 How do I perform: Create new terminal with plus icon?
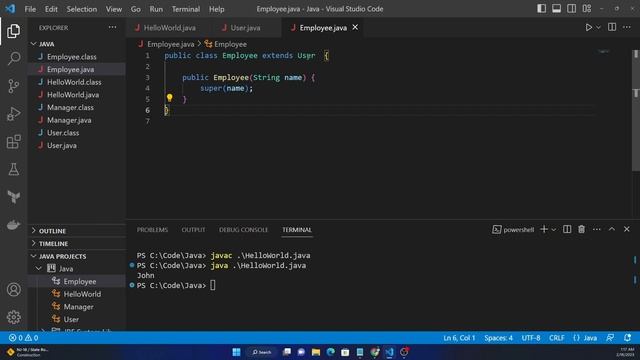pos(544,229)
